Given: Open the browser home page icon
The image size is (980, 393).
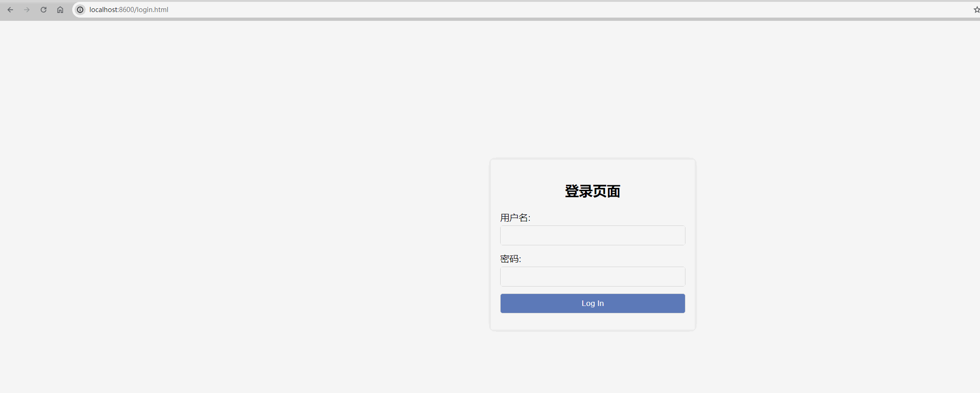Looking at the screenshot, I should 60,10.
